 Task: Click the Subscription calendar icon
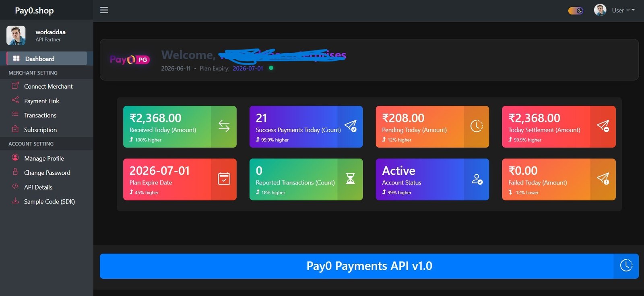pos(15,129)
